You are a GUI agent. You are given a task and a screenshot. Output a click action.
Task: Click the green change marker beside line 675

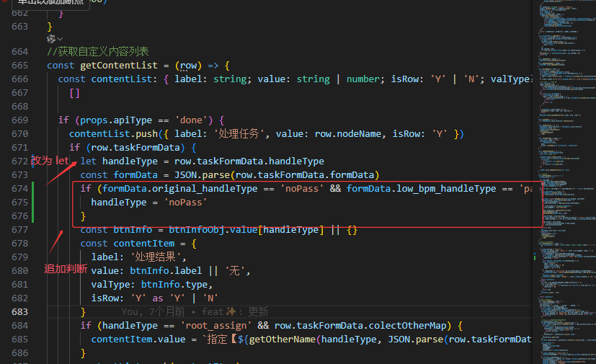[33, 203]
